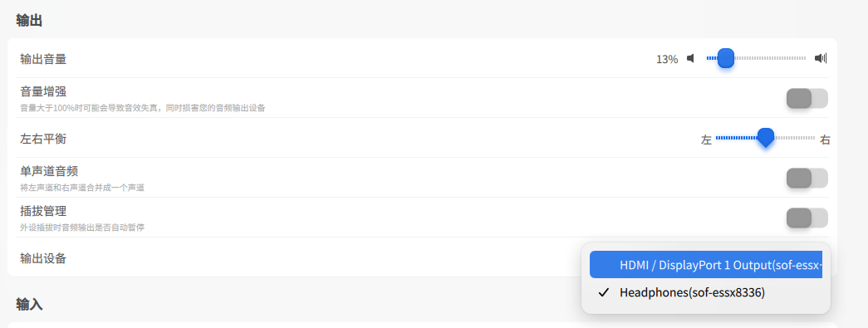Click the 输入 section heading

[29, 304]
